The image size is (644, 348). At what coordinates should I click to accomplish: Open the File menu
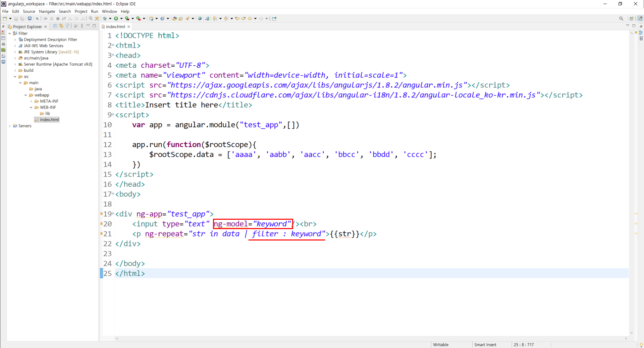[5, 11]
